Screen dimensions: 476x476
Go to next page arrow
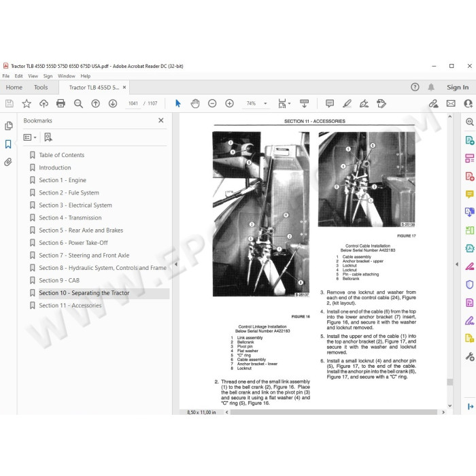(113, 103)
